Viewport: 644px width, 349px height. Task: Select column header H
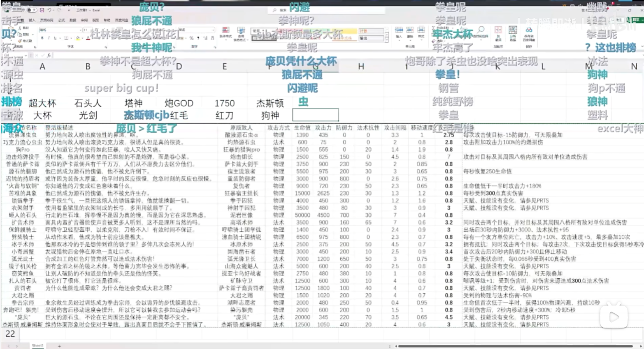click(x=361, y=66)
